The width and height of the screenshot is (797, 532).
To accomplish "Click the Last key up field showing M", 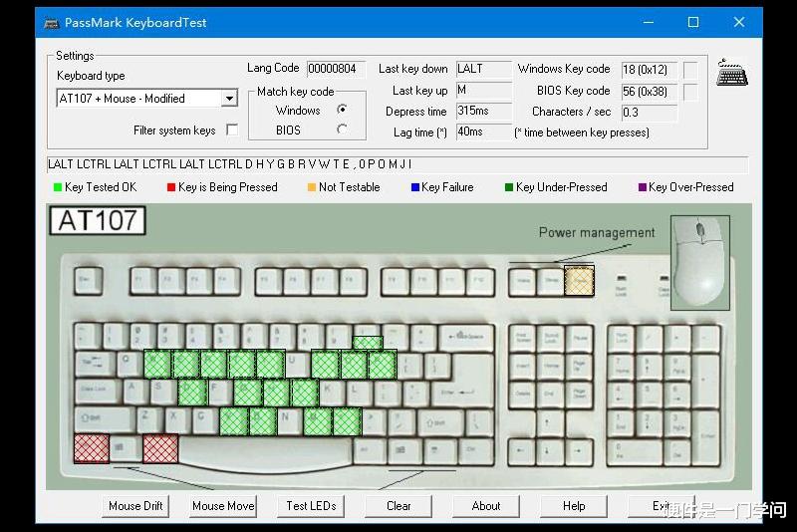I will coord(483,90).
